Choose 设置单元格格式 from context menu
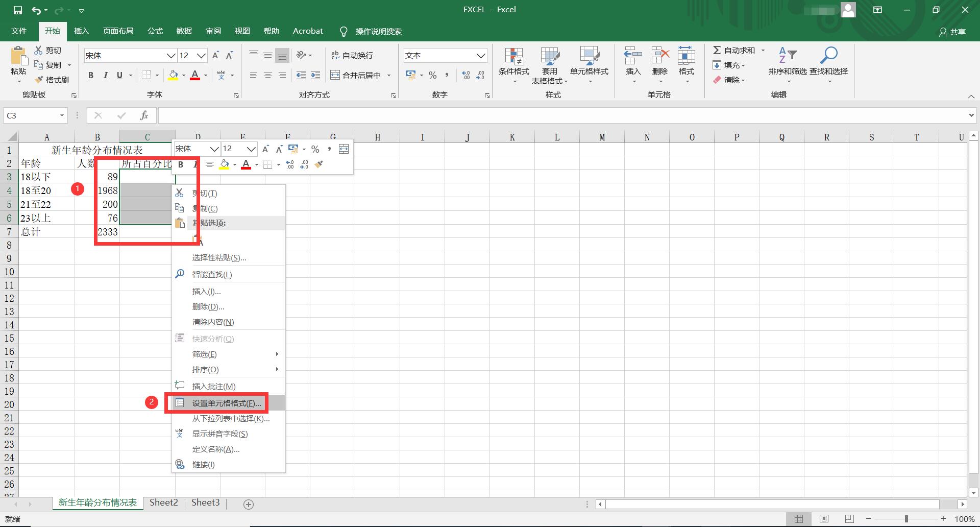 [226, 403]
